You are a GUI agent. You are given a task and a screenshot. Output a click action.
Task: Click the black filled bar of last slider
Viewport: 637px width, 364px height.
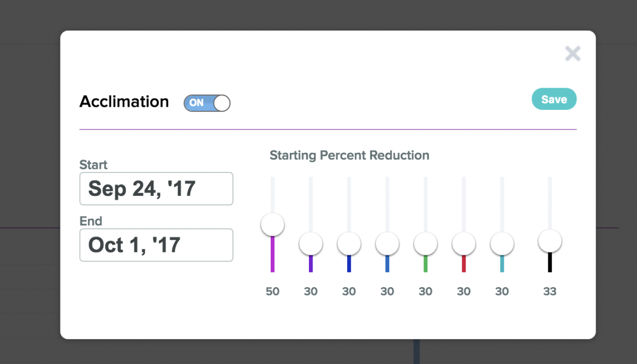tap(550, 263)
